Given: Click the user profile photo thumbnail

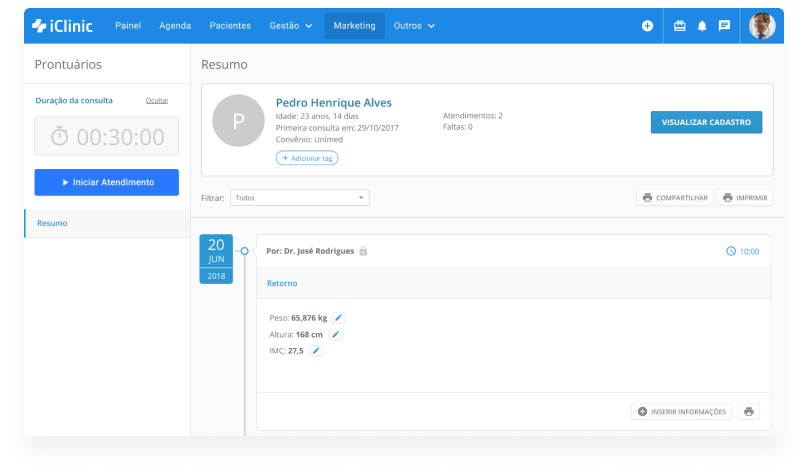Looking at the screenshot, I should (x=762, y=26).
